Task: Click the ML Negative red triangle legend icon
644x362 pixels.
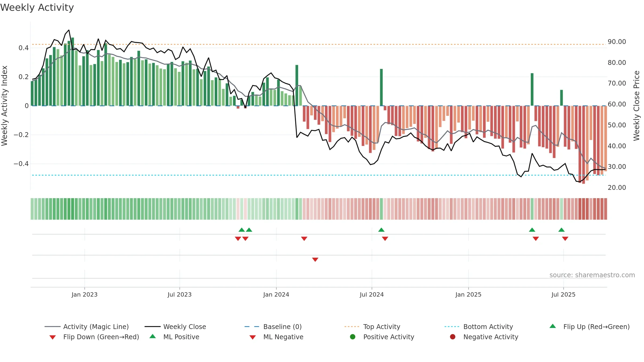Action: coord(253,337)
